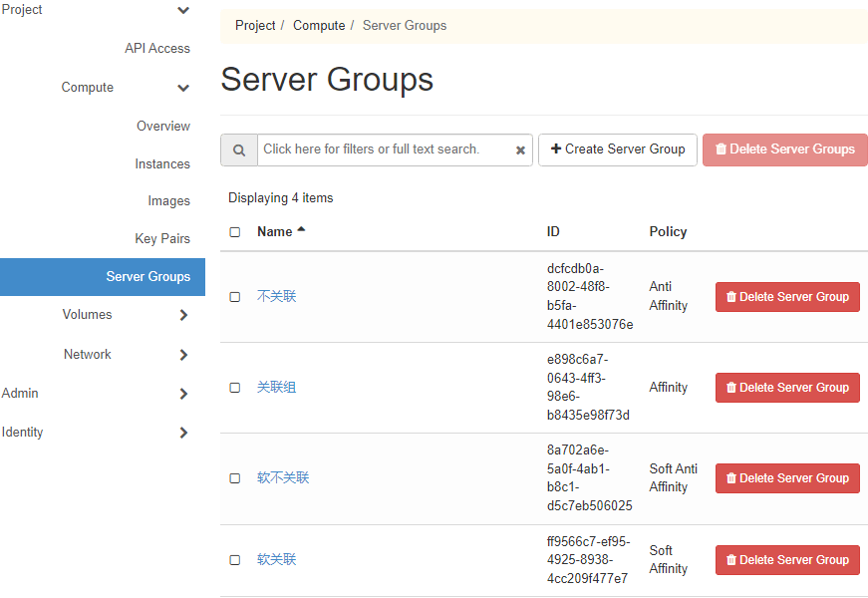Check the box for 不关联 group
868x598 pixels.
[235, 297]
